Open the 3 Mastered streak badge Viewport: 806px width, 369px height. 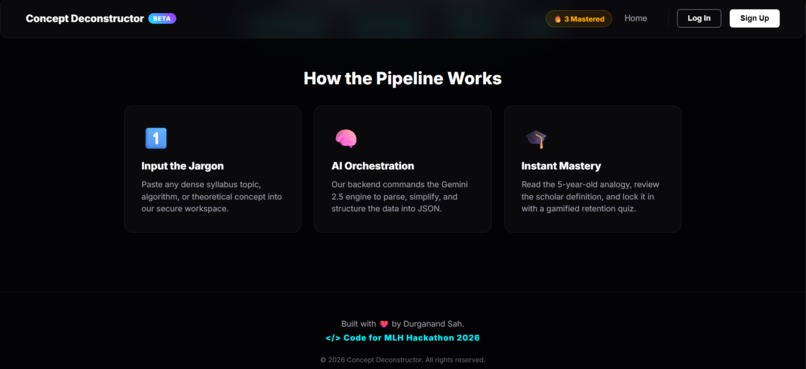(579, 19)
